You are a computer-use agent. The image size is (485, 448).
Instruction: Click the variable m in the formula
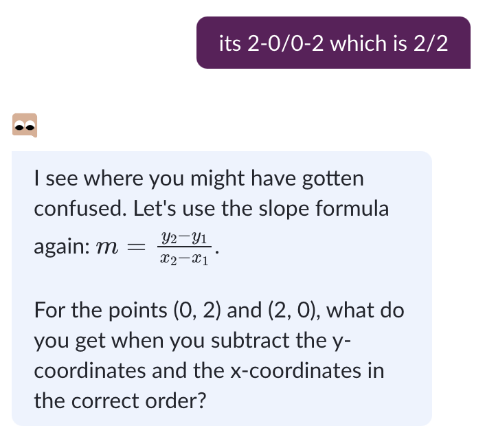click(x=110, y=246)
